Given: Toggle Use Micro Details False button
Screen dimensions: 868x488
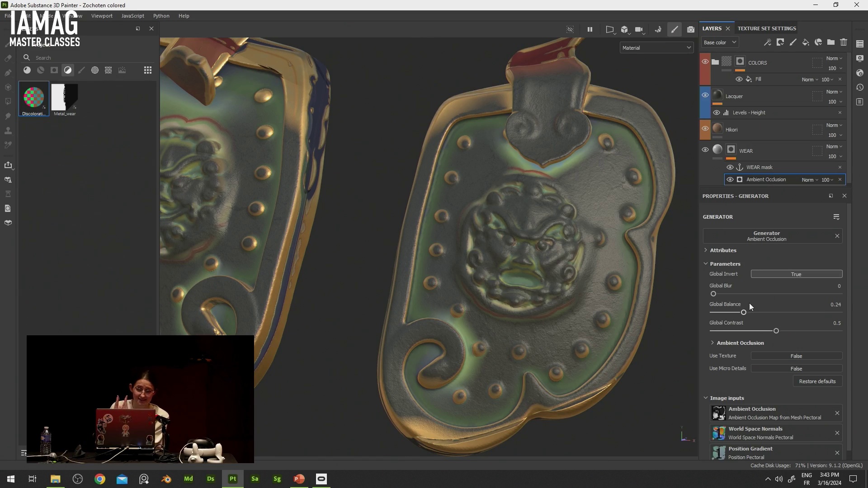Looking at the screenshot, I should (x=797, y=369).
